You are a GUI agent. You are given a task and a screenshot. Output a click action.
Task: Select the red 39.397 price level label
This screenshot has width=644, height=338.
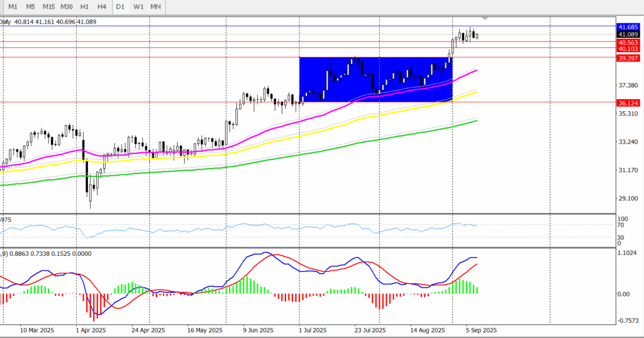(x=628, y=58)
